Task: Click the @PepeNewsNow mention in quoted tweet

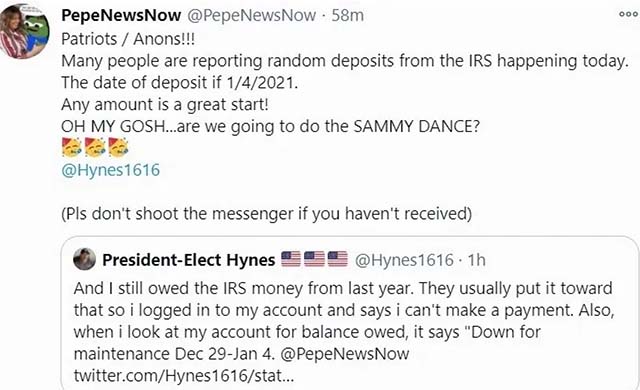Action: click(x=345, y=354)
